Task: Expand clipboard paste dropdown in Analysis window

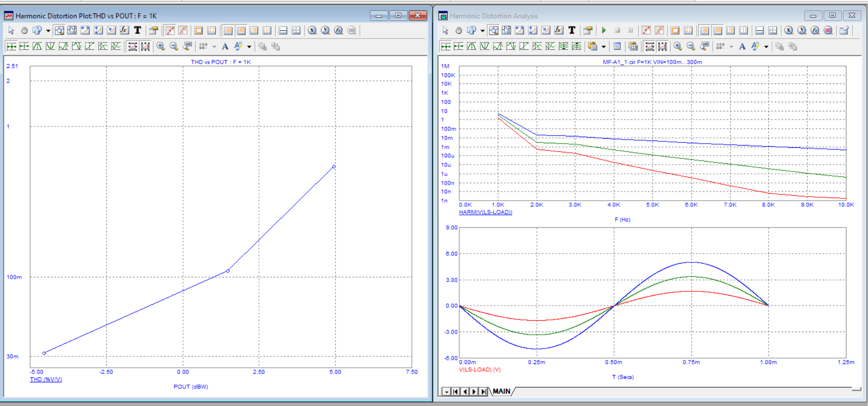Action: point(604,46)
